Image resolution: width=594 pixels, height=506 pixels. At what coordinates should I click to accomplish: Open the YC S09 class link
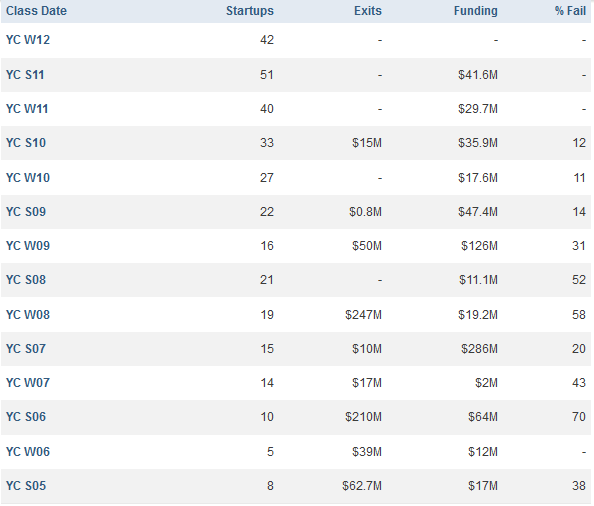(26, 212)
